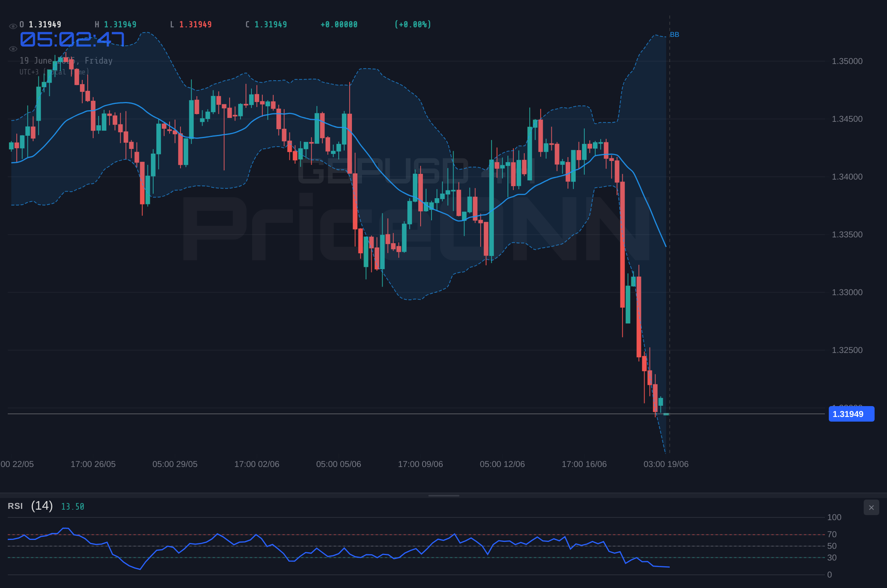This screenshot has height=588, width=887.
Task: Click the 1.32500 price axis label
Action: 847,350
